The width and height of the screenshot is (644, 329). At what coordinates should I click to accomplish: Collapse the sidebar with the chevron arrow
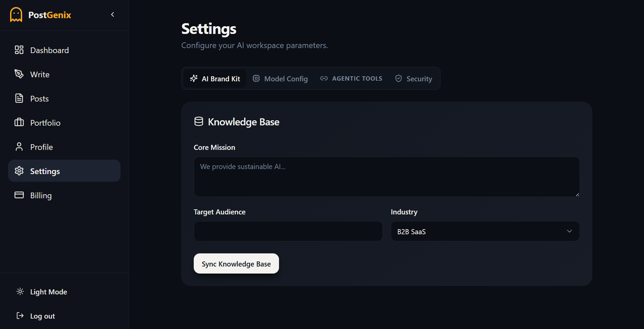pyautogui.click(x=112, y=14)
